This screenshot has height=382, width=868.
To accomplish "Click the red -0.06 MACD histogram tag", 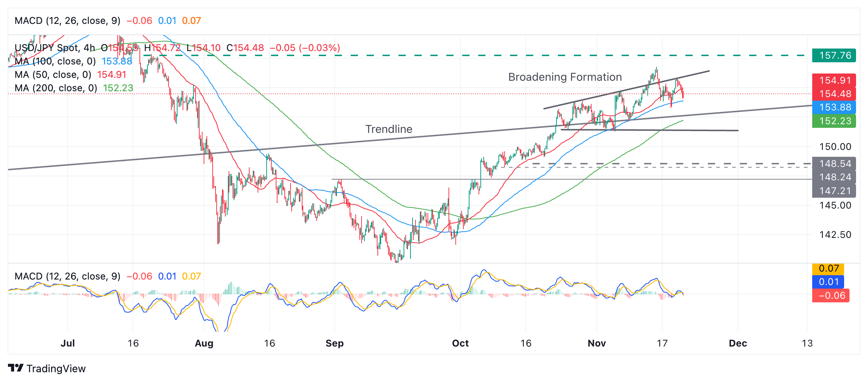I will click(831, 295).
